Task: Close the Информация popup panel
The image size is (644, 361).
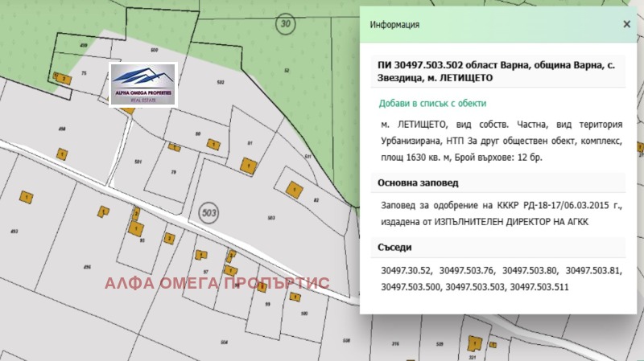Action: coord(626,24)
